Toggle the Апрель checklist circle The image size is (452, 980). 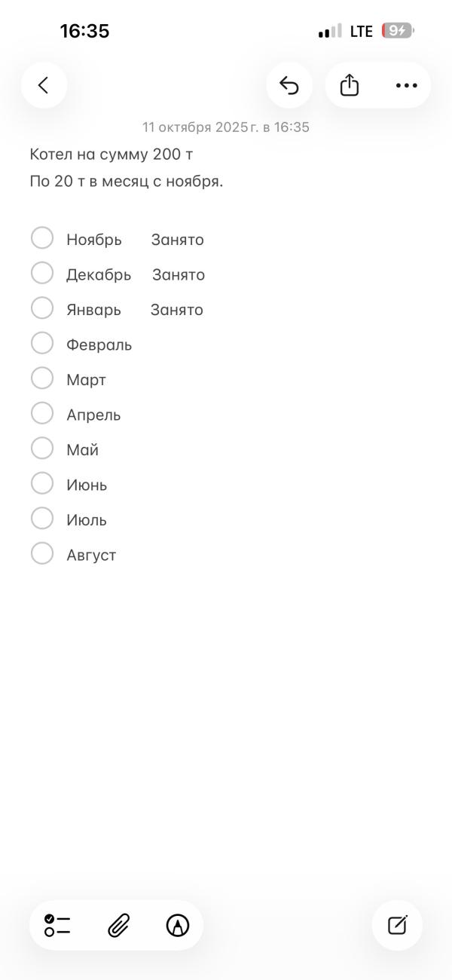coord(42,413)
